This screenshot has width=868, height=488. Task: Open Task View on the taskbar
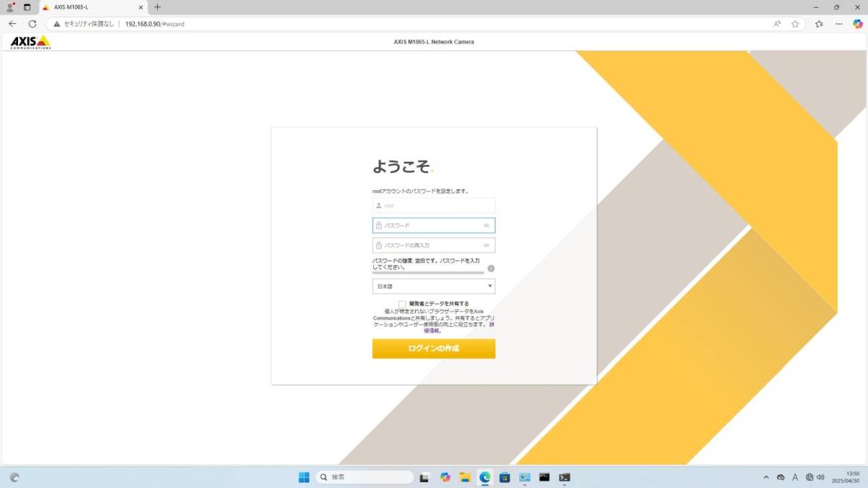pos(425,477)
